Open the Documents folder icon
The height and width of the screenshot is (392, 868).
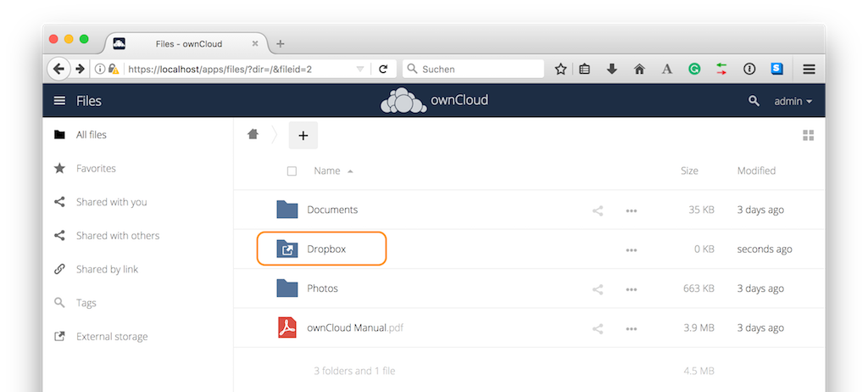pos(287,210)
